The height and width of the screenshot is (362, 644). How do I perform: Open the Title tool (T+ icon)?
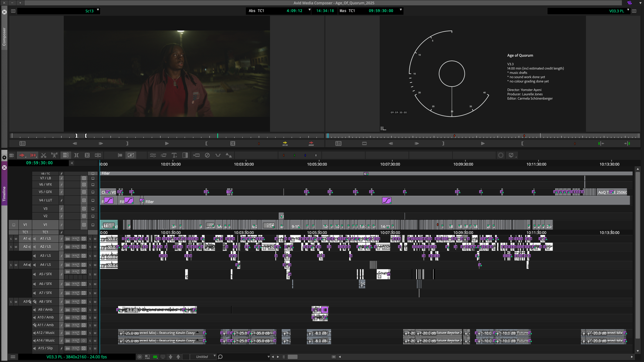click(174, 155)
